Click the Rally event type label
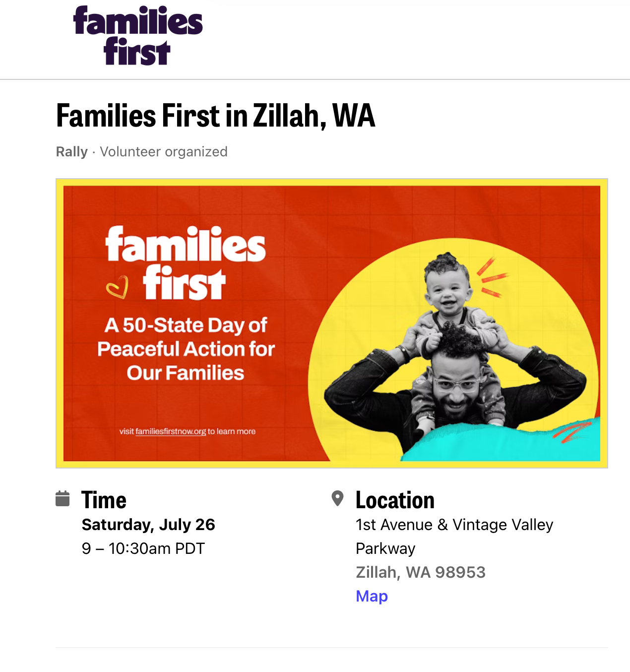 click(72, 151)
